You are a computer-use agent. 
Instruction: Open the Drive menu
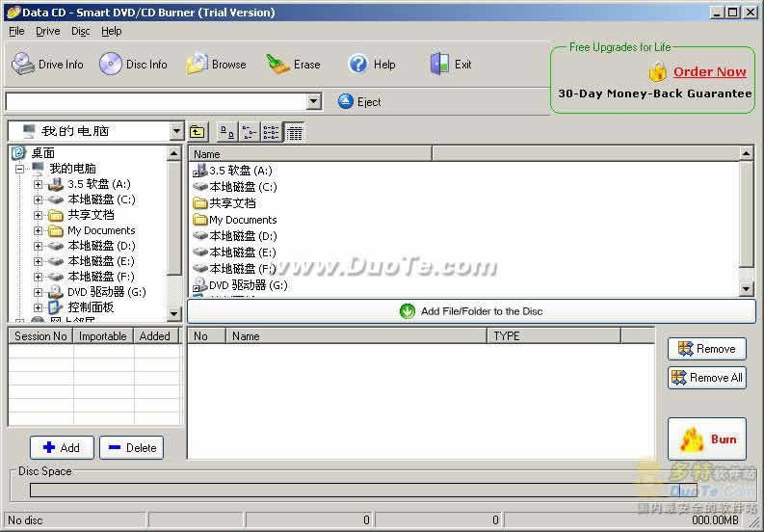pos(48,31)
